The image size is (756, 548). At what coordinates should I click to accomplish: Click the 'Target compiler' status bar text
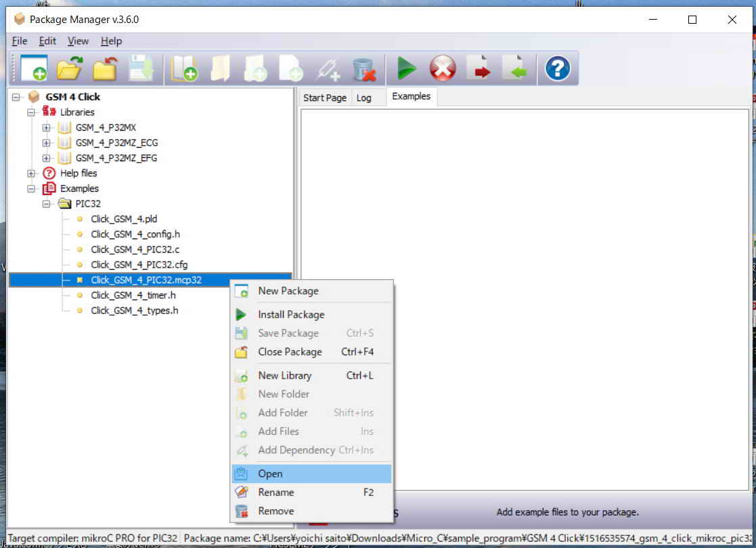tap(93, 539)
